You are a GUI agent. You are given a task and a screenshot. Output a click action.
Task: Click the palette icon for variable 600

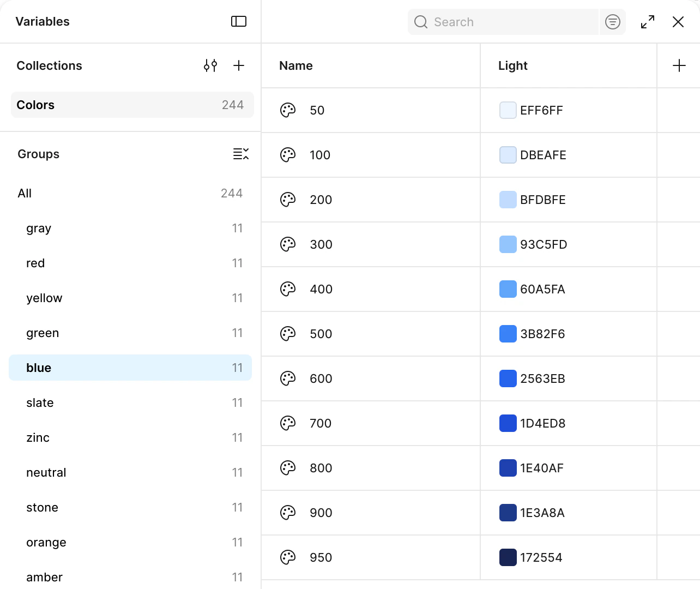[x=288, y=378]
